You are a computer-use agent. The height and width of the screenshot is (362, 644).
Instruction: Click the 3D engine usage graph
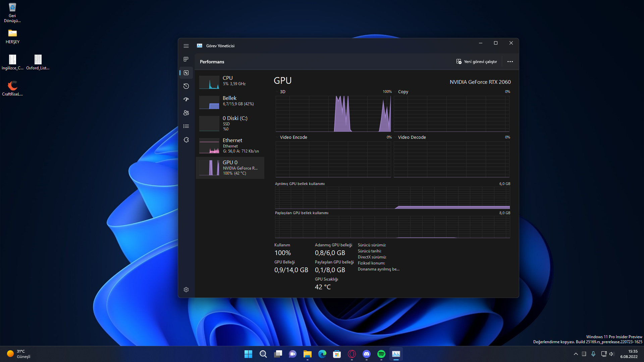point(333,114)
